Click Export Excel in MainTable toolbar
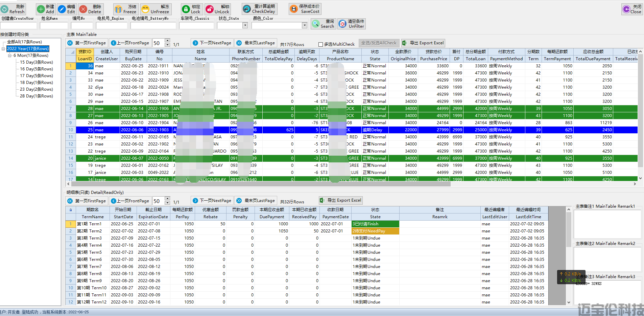Image resolution: width=644 pixels, height=316 pixels. click(x=423, y=43)
